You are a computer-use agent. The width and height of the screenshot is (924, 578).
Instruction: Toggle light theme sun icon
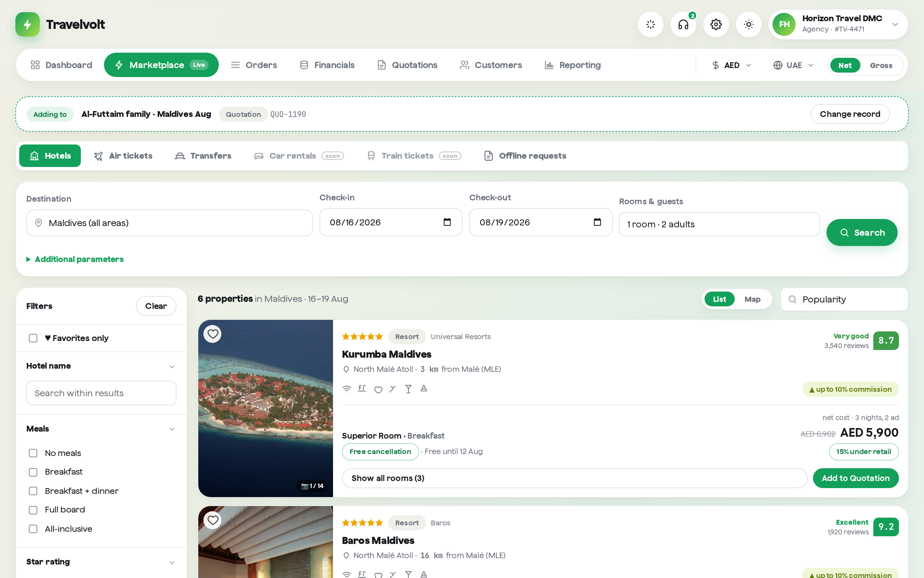pyautogui.click(x=749, y=24)
